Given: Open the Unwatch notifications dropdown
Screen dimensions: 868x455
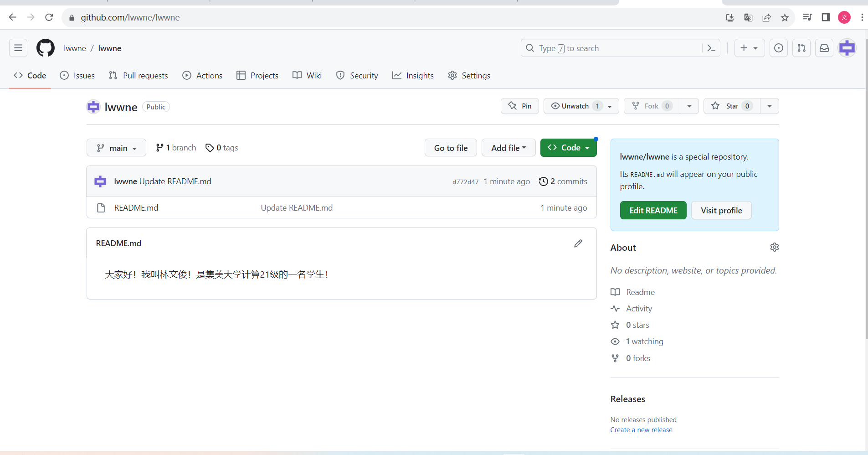Looking at the screenshot, I should pyautogui.click(x=581, y=106).
